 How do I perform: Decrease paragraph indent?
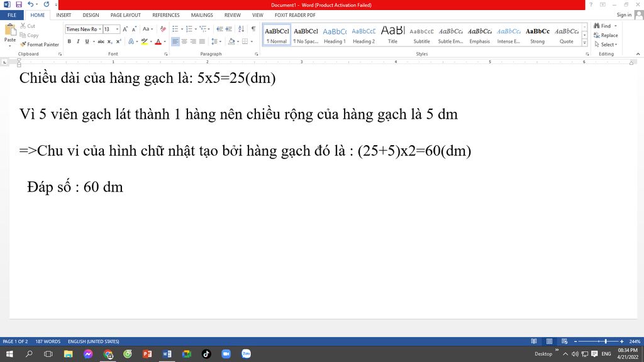(x=219, y=29)
